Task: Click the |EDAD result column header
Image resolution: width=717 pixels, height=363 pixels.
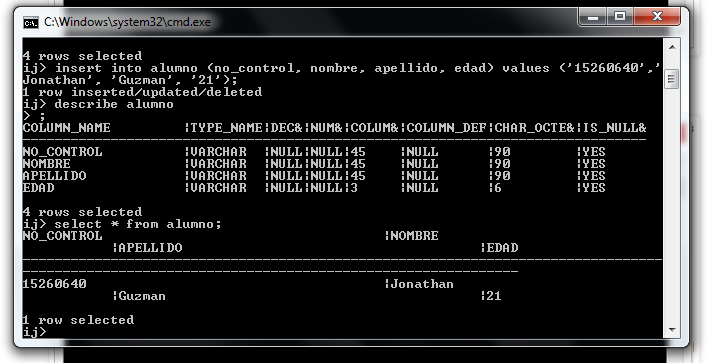Action: click(x=499, y=248)
